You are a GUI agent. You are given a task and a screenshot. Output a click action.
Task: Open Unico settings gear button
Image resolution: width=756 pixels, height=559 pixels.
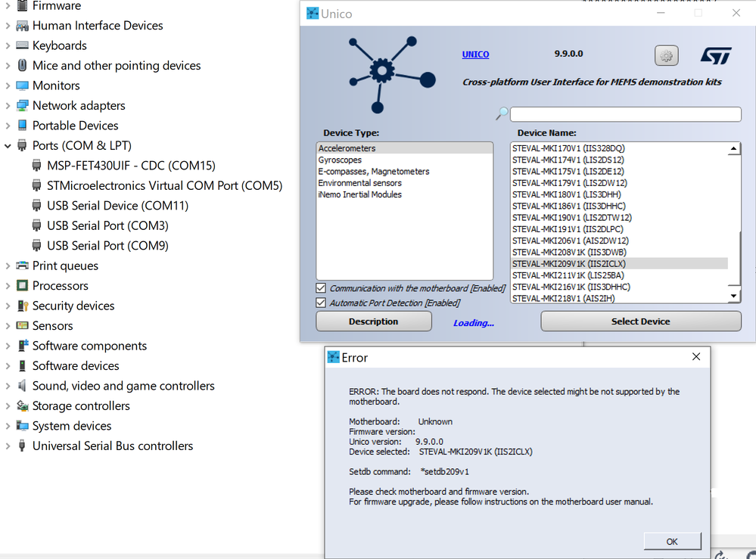[666, 55]
